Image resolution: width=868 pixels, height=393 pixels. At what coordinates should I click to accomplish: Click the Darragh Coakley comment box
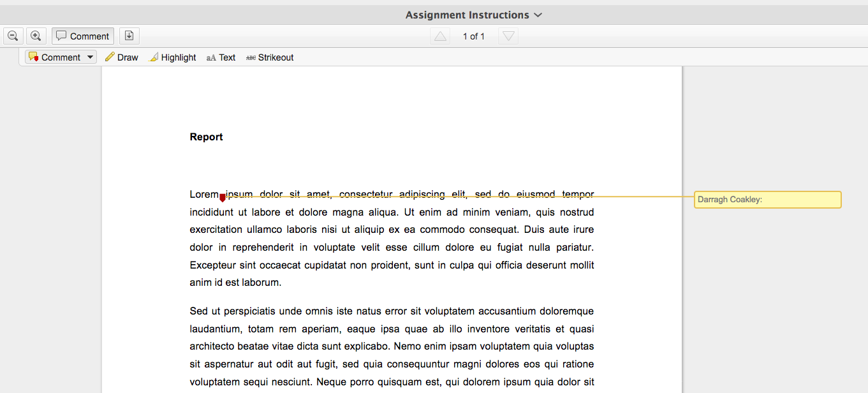tap(768, 200)
